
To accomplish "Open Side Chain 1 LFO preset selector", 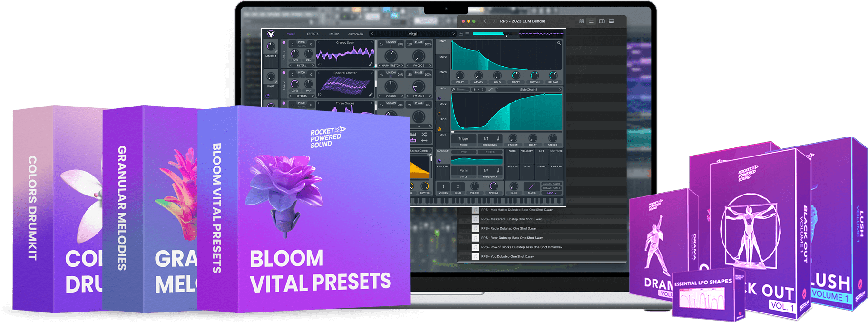I will click(x=528, y=89).
